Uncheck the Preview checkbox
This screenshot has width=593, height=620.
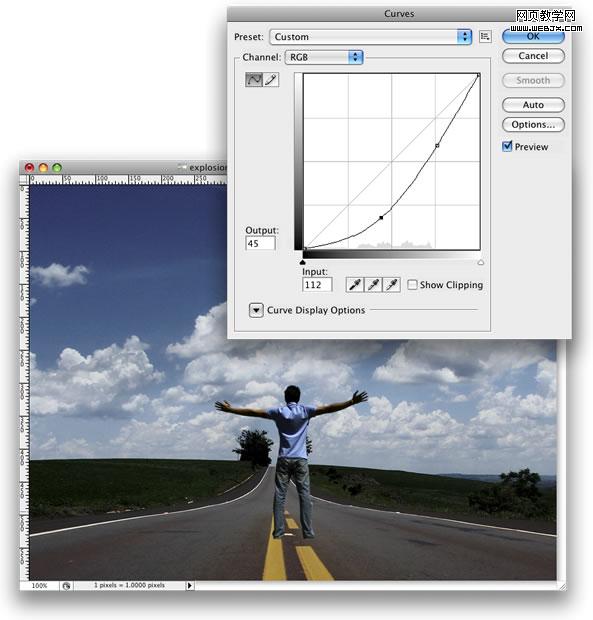[x=507, y=147]
